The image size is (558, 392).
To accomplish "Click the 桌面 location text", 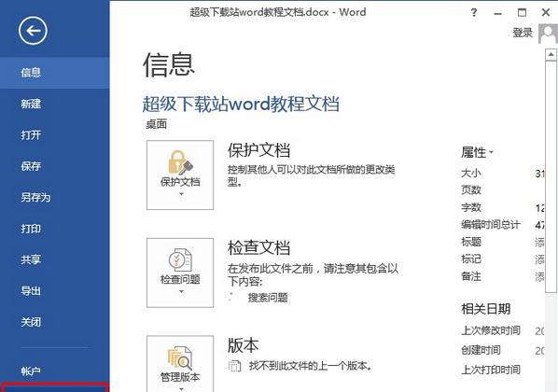I will [x=156, y=124].
